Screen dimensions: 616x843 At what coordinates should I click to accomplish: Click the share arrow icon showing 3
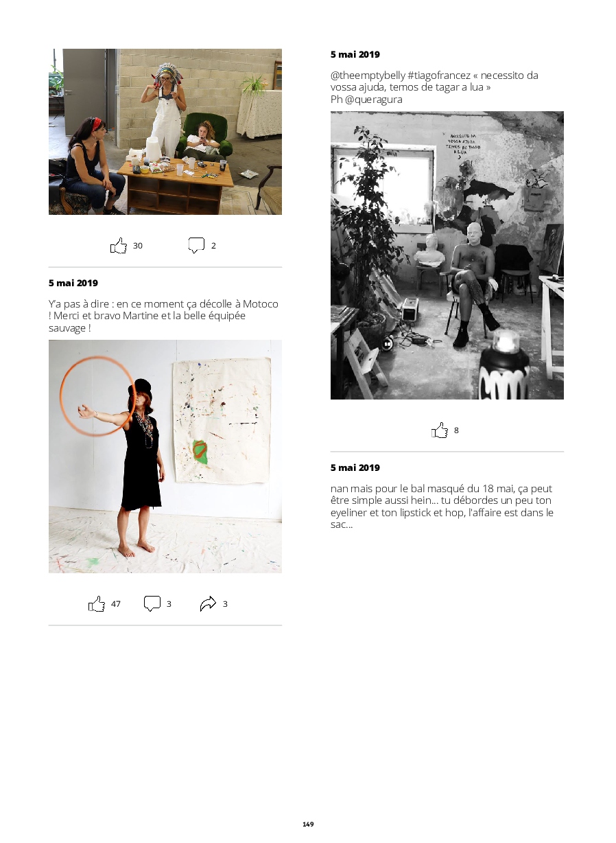pos(208,603)
